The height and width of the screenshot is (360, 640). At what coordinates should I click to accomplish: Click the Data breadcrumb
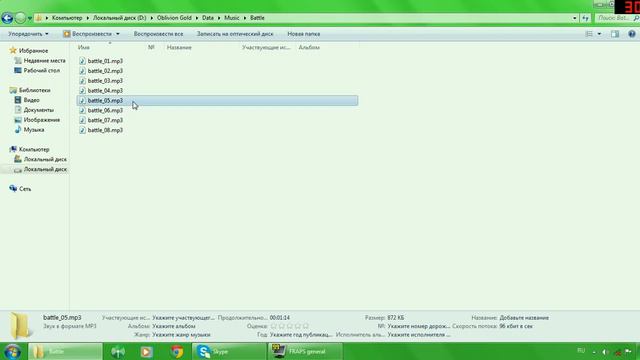tap(207, 18)
